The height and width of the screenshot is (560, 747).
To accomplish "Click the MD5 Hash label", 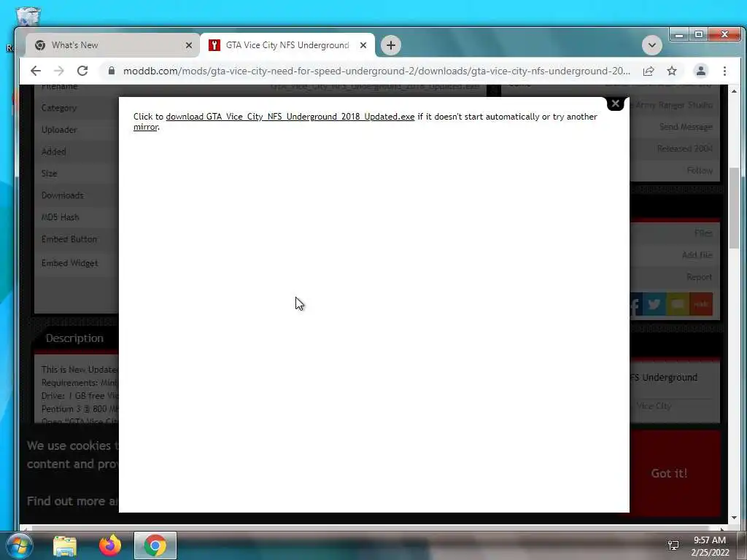I will tap(60, 217).
